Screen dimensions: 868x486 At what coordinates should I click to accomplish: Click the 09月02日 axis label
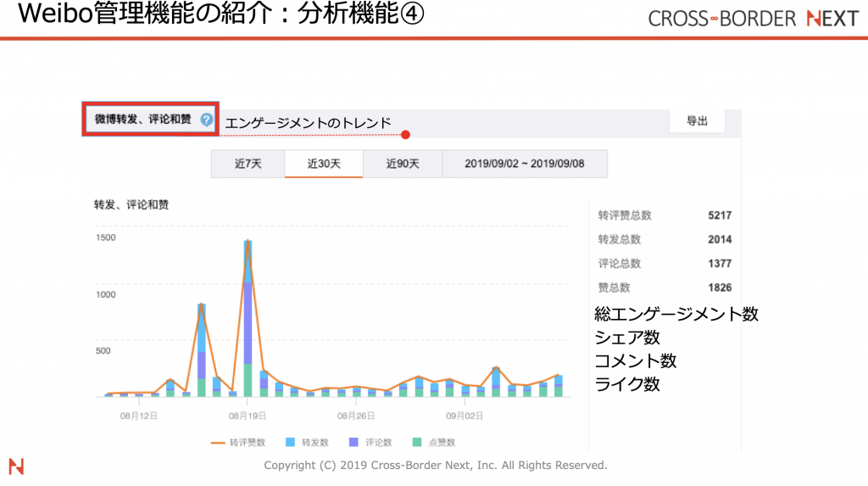(465, 416)
